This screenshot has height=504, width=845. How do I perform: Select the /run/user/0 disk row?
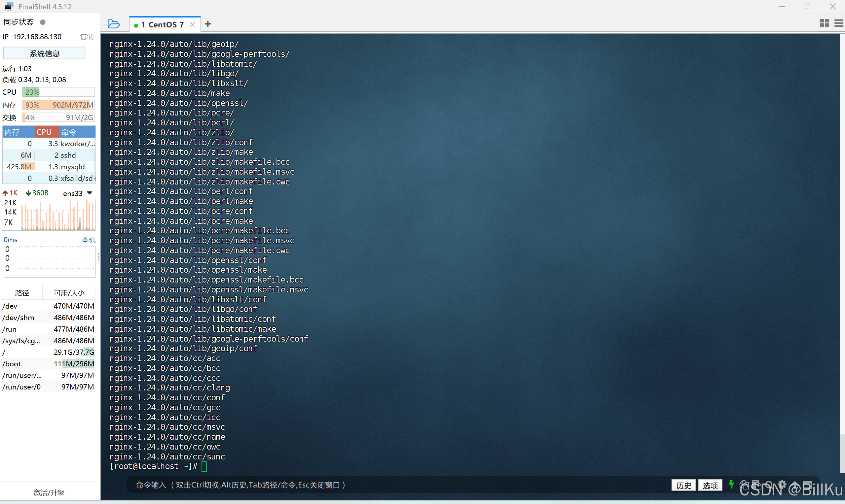(48, 387)
